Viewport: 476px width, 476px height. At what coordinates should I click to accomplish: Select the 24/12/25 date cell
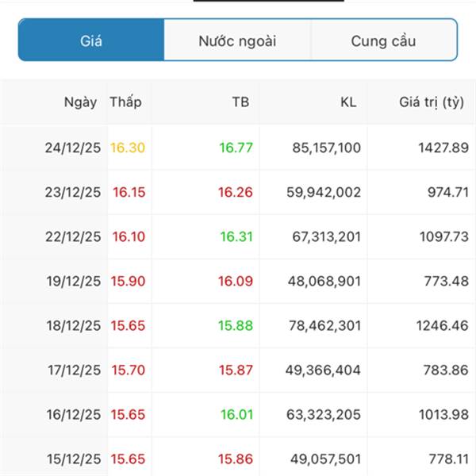coord(73,148)
